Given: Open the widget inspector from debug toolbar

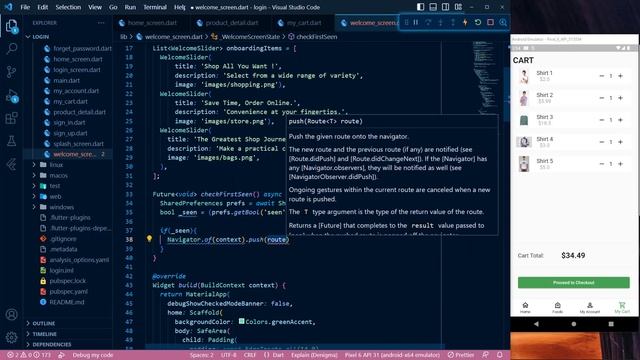Looking at the screenshot, I should tap(503, 22).
